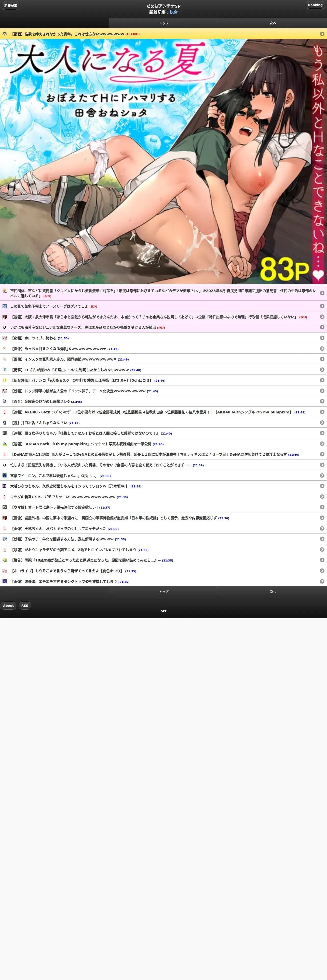The height and width of the screenshot is (980, 327).
Task: Click the orz link in the footer
Action: click(x=163, y=611)
